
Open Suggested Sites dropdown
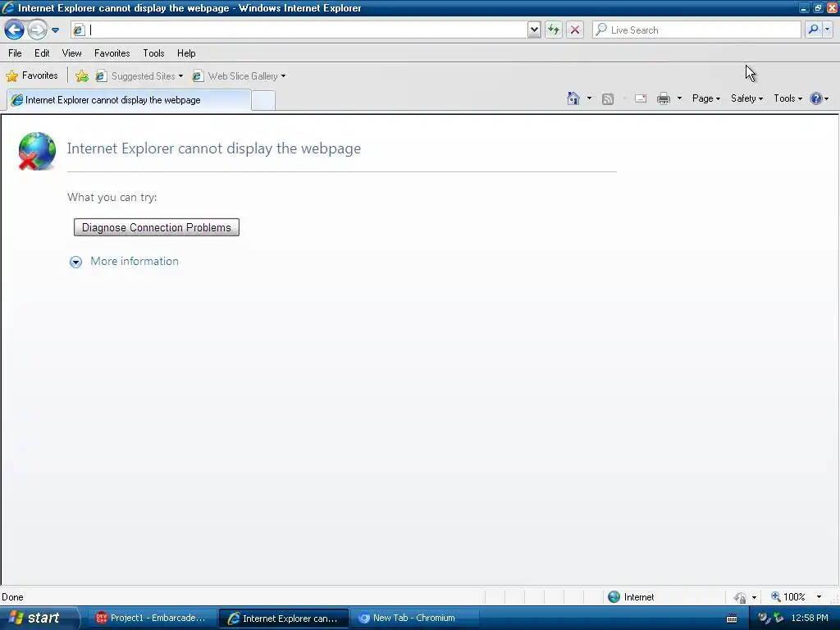tap(139, 76)
